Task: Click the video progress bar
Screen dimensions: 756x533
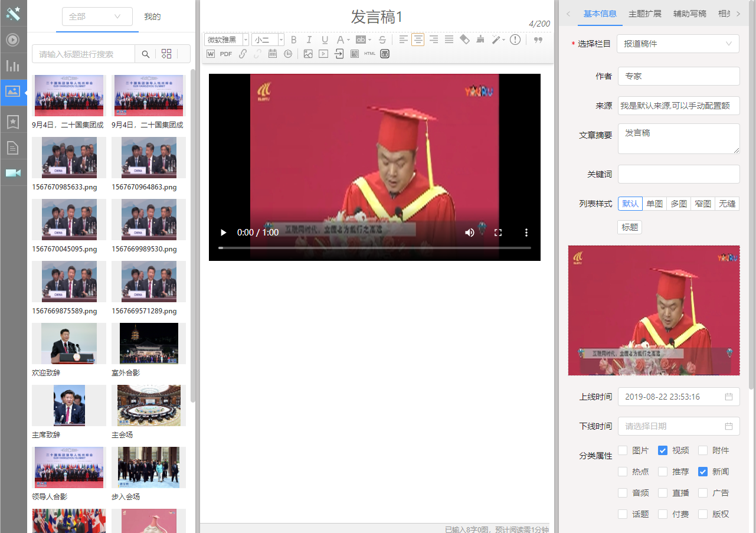Action: 375,248
